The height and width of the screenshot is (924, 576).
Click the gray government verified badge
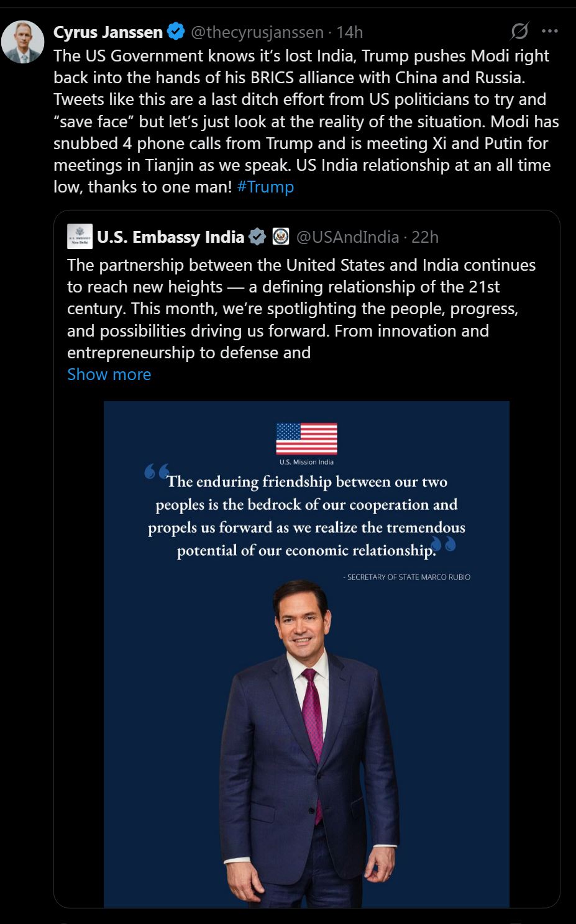[x=257, y=237]
